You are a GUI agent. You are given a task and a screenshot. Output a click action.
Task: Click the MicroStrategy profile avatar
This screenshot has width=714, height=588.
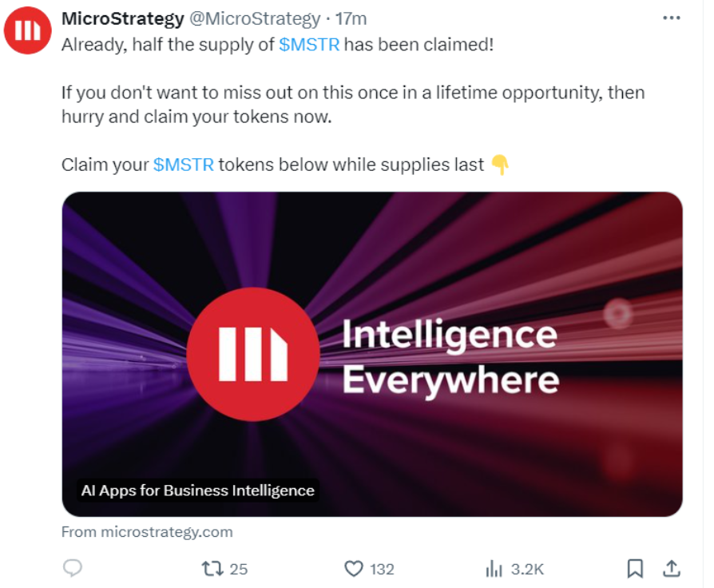coord(28,30)
